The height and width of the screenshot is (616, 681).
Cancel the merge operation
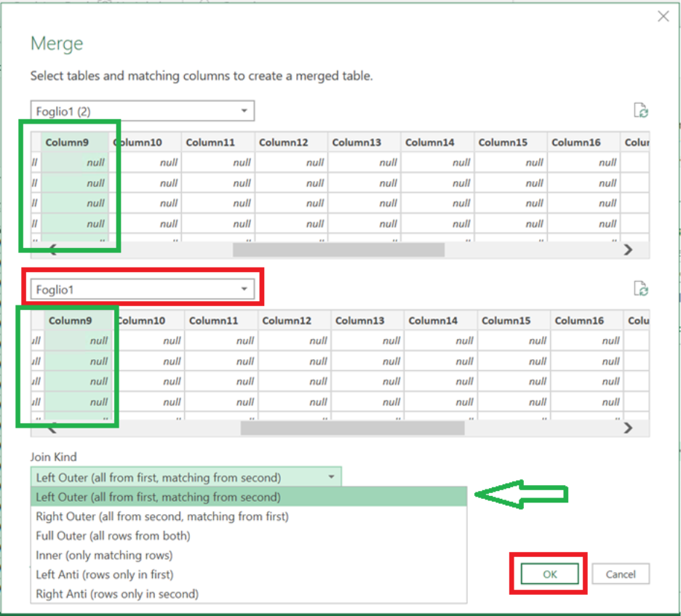tap(621, 574)
